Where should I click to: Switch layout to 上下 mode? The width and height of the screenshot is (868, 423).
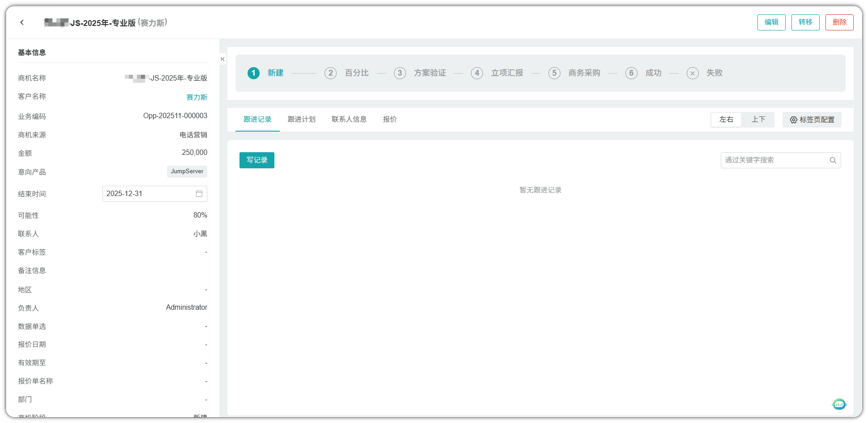pos(758,120)
